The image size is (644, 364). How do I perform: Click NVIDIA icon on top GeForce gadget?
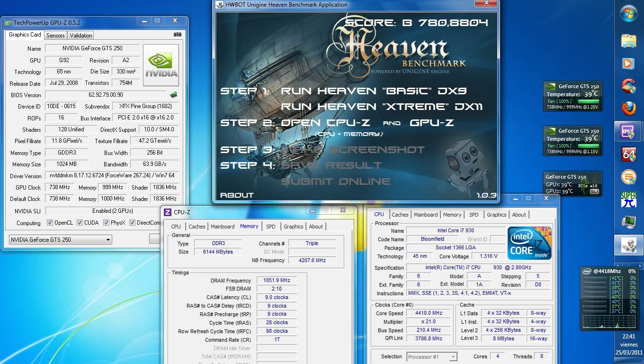click(550, 86)
